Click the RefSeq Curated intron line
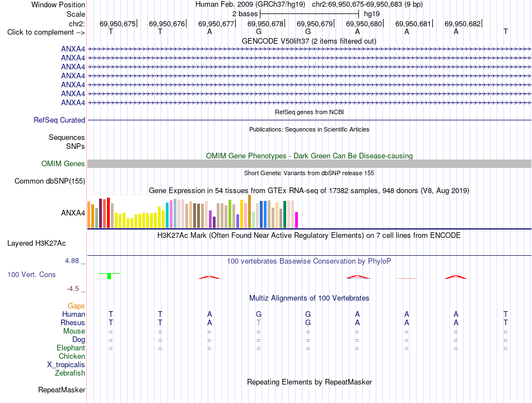Image resolution: width=532 pixels, height=403 pixels. point(309,120)
